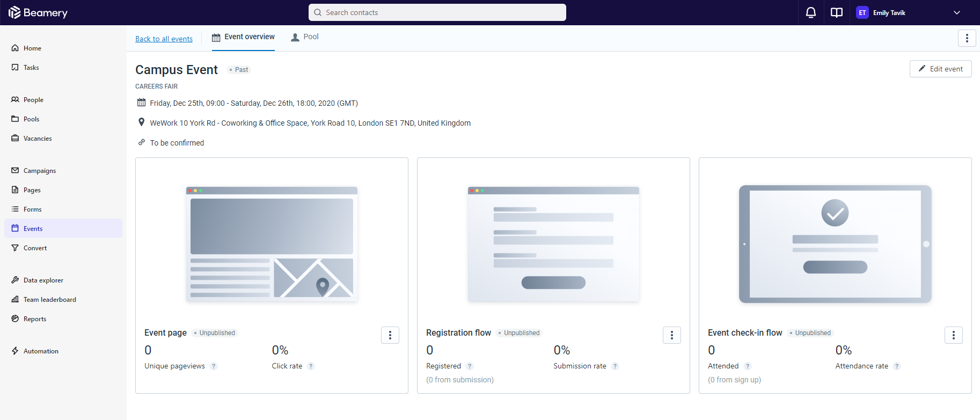Switch to the Pool tab
This screenshot has height=420, width=980.
coord(305,37)
